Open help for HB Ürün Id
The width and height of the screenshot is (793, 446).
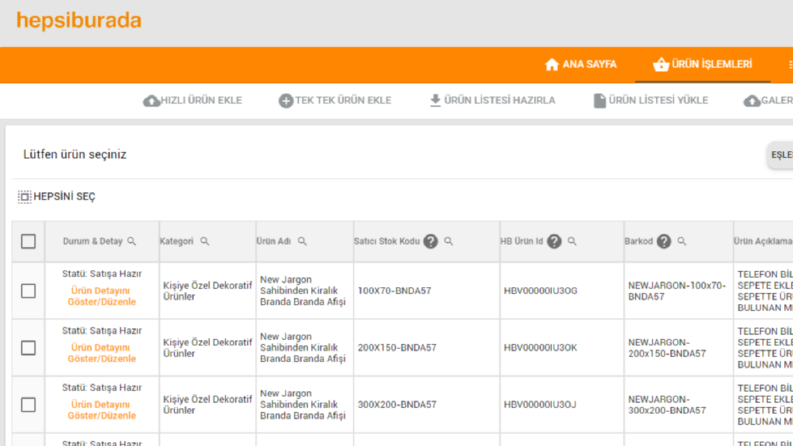[x=554, y=241]
